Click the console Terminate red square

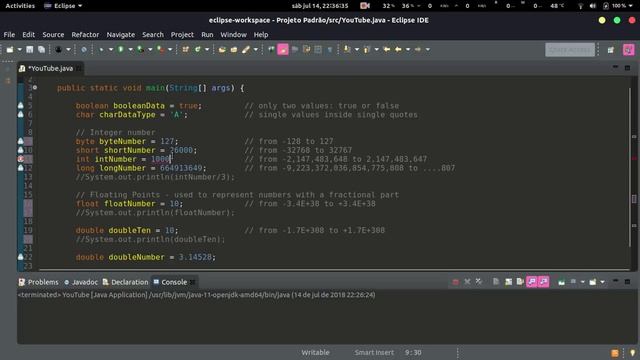tap(456, 282)
